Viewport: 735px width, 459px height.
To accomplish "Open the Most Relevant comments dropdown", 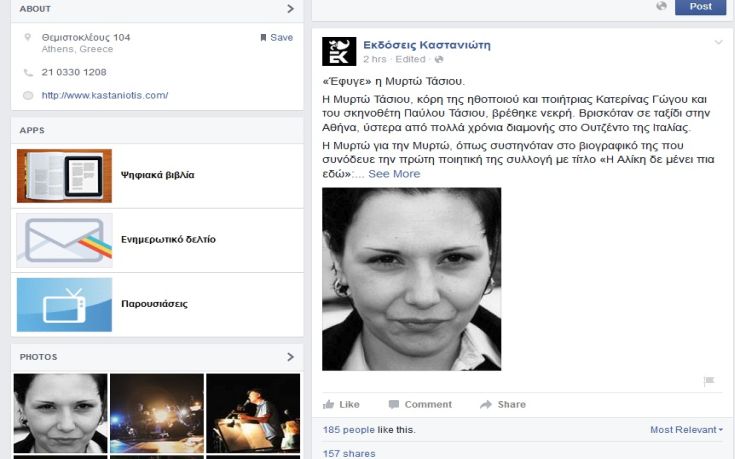I will pos(686,429).
